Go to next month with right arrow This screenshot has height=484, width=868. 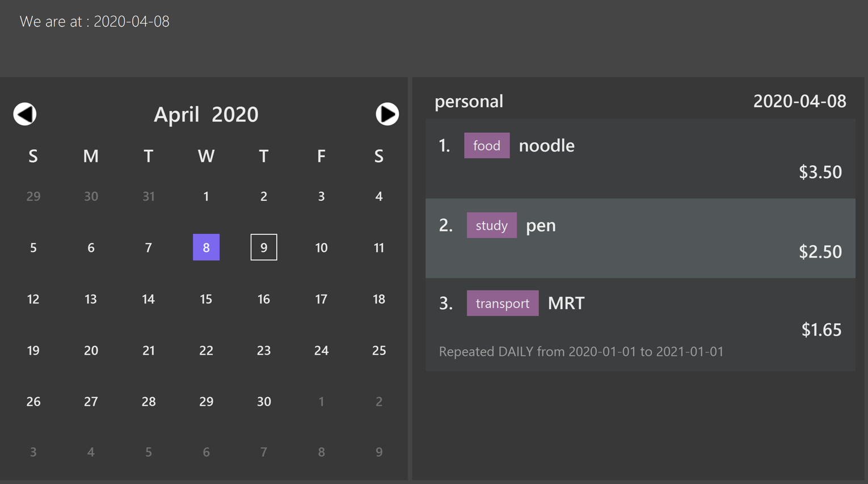tap(387, 114)
